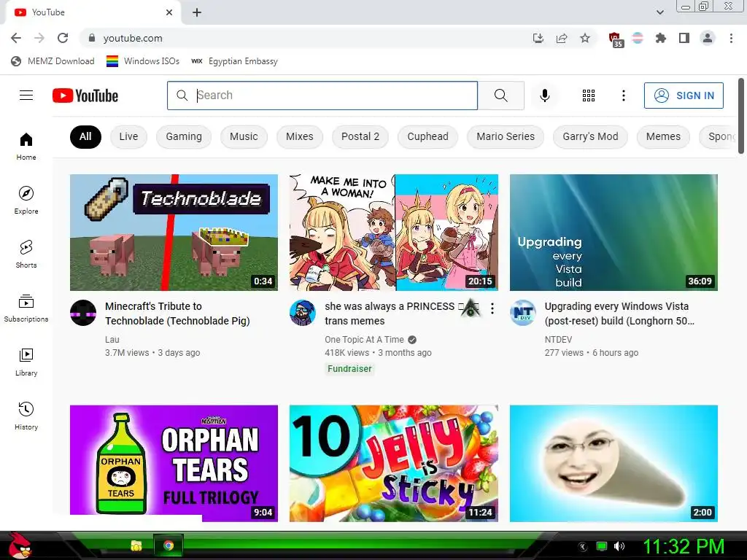Viewport: 747px width, 560px height.
Task: Bookmark this page with star icon
Action: point(585,38)
